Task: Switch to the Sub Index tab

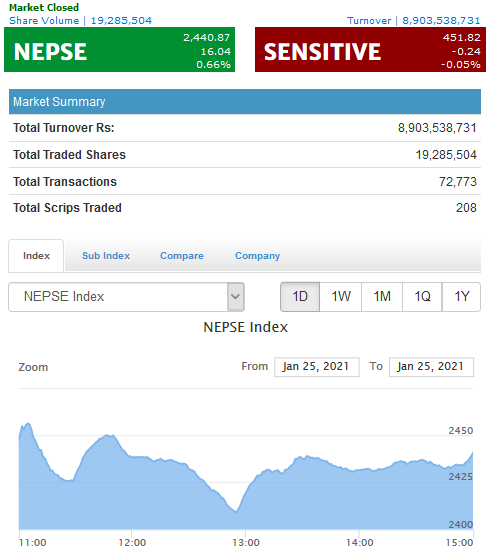Action: pyautogui.click(x=106, y=256)
